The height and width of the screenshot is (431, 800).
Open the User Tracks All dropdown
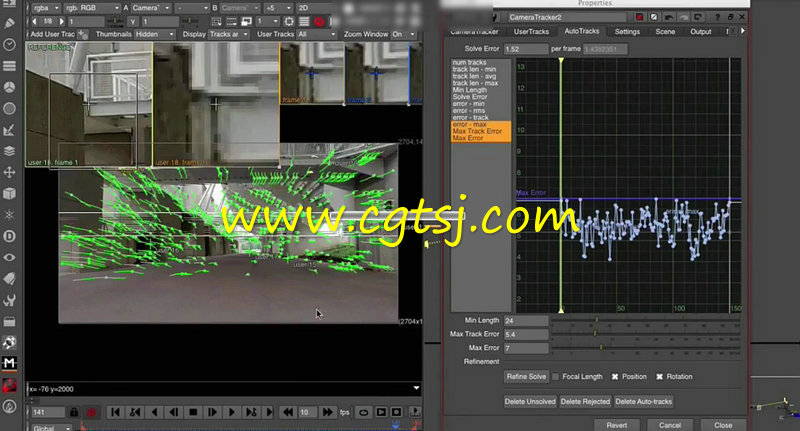pos(317,34)
